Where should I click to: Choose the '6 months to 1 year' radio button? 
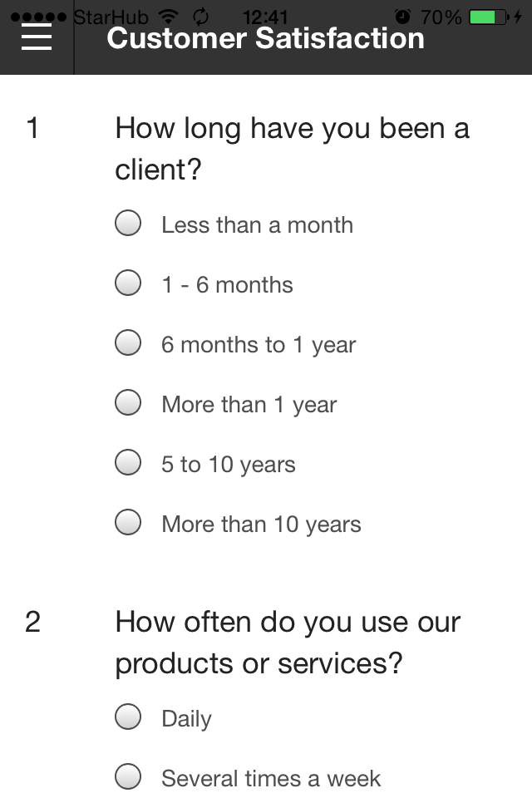pyautogui.click(x=128, y=342)
